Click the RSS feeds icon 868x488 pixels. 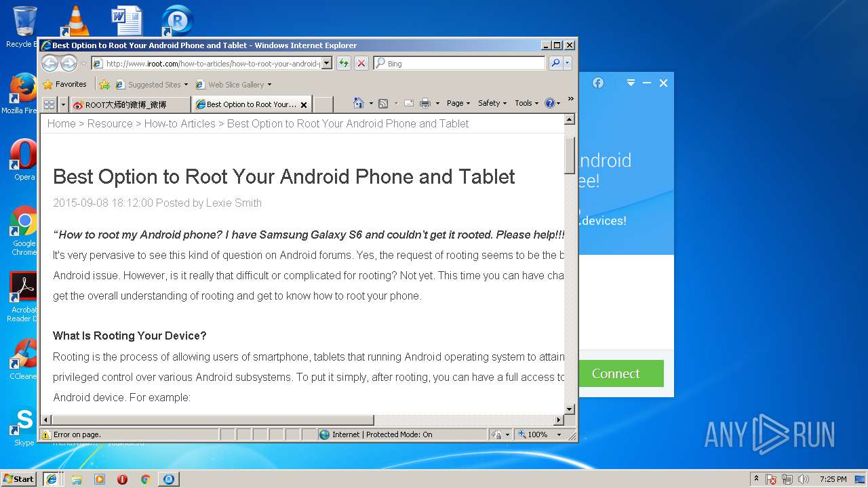pos(383,103)
